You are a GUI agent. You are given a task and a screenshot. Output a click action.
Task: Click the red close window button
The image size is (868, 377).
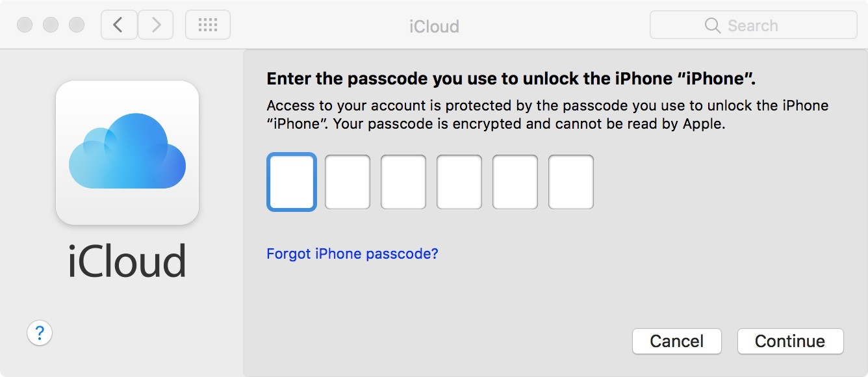point(25,25)
